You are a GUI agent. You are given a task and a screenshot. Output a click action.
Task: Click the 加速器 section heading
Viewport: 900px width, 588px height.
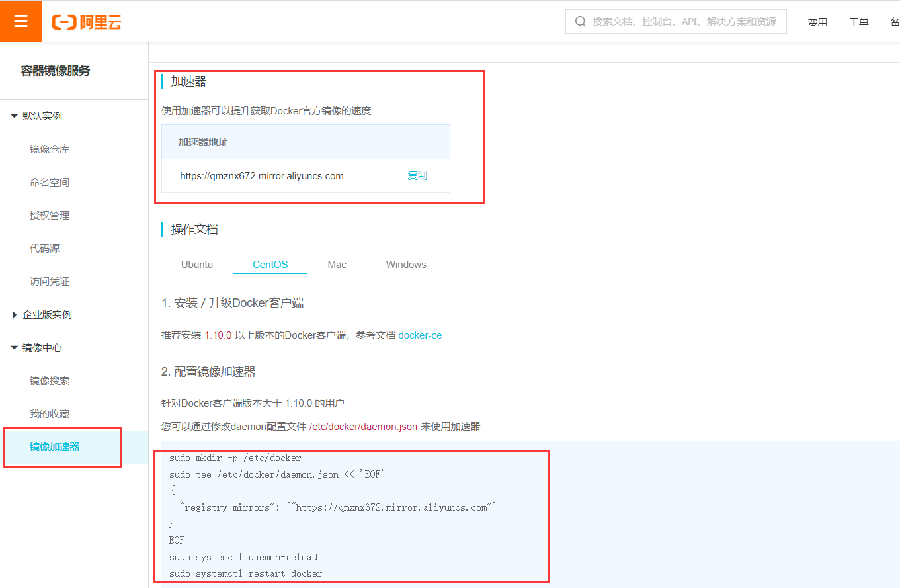(x=188, y=81)
